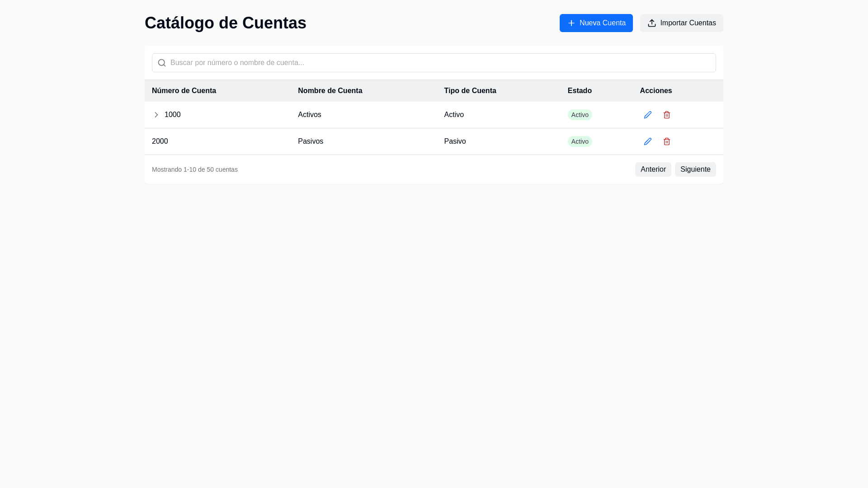Click the Tipo de Cuenta column header
Image resolution: width=868 pixels, height=488 pixels.
coord(470,91)
